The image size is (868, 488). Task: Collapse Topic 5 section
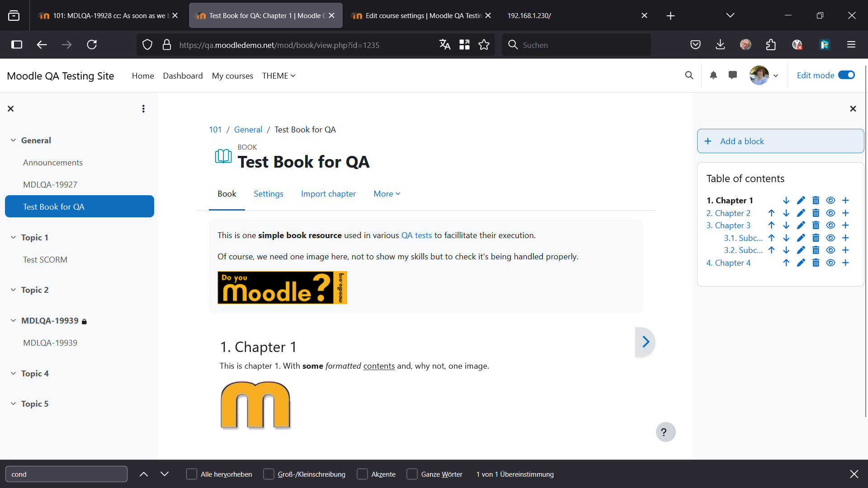pyautogui.click(x=13, y=404)
